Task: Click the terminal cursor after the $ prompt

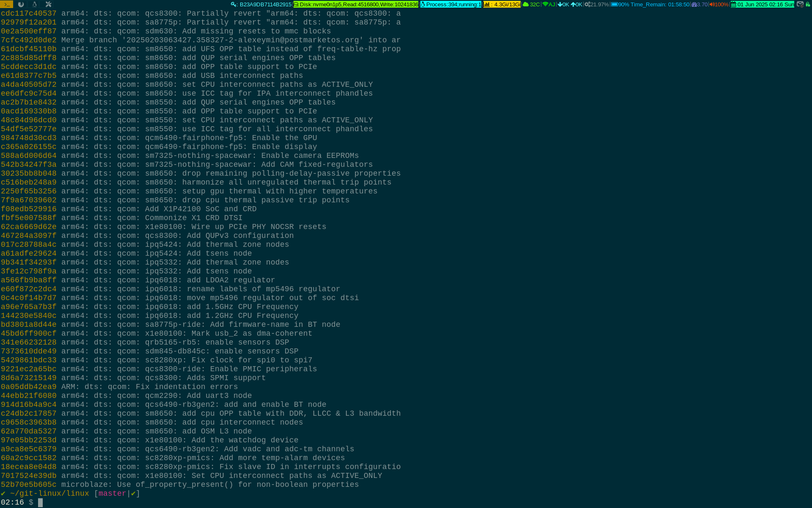Action: tap(40, 502)
